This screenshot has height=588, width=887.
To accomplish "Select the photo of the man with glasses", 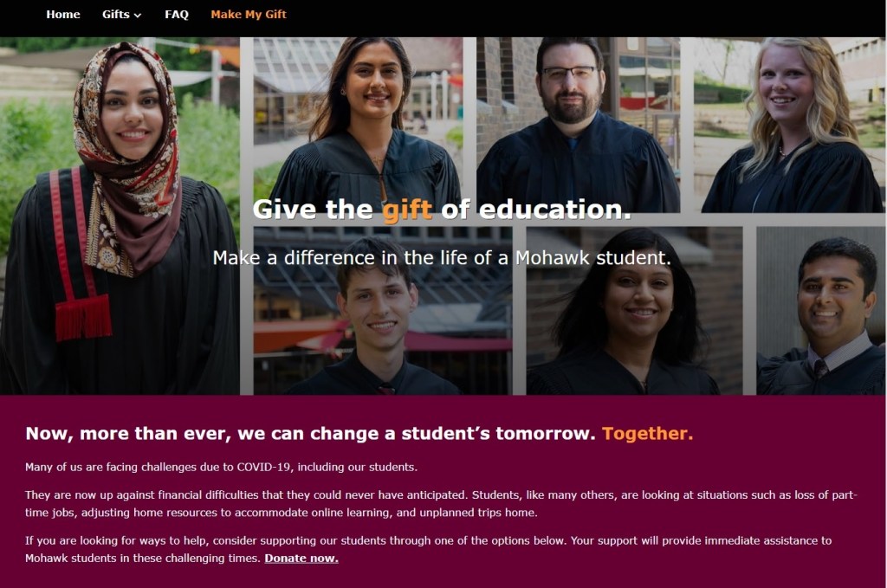I will coord(578,125).
